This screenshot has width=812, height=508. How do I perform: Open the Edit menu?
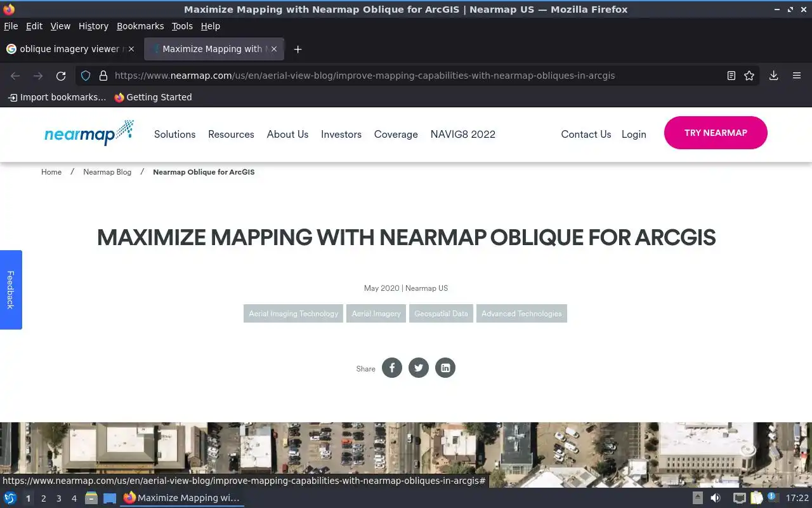[x=34, y=26]
